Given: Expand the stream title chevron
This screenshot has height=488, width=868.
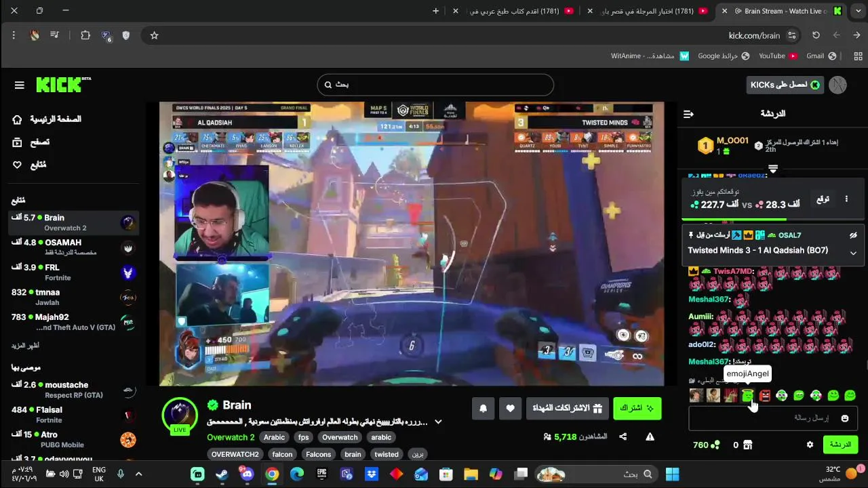Looking at the screenshot, I should [438, 422].
